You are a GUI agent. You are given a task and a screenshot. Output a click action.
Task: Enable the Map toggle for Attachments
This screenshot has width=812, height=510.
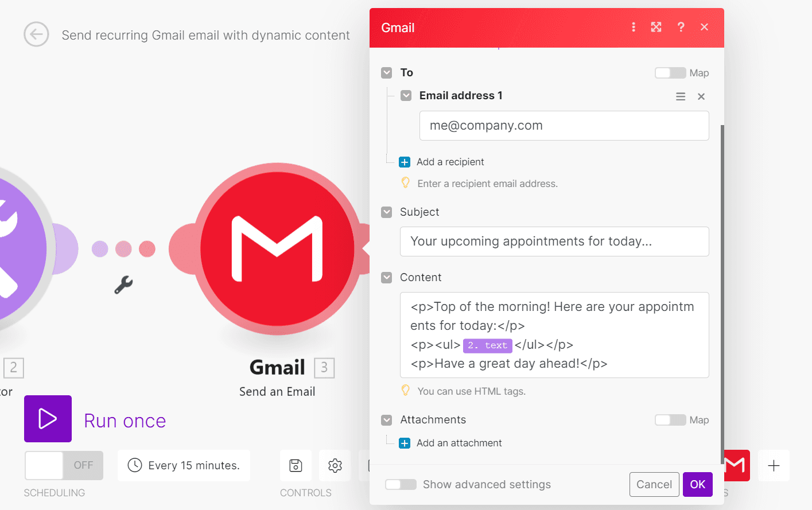pos(670,420)
